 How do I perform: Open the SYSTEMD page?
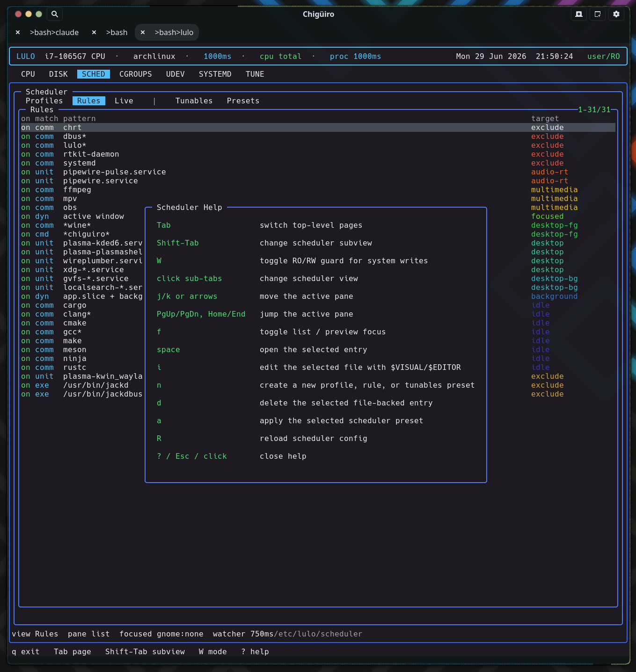215,74
